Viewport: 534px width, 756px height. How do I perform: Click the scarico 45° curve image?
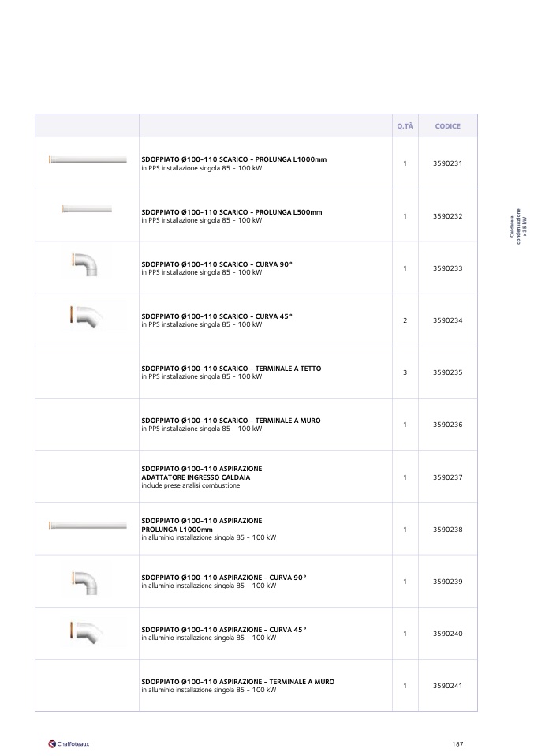coord(85,316)
